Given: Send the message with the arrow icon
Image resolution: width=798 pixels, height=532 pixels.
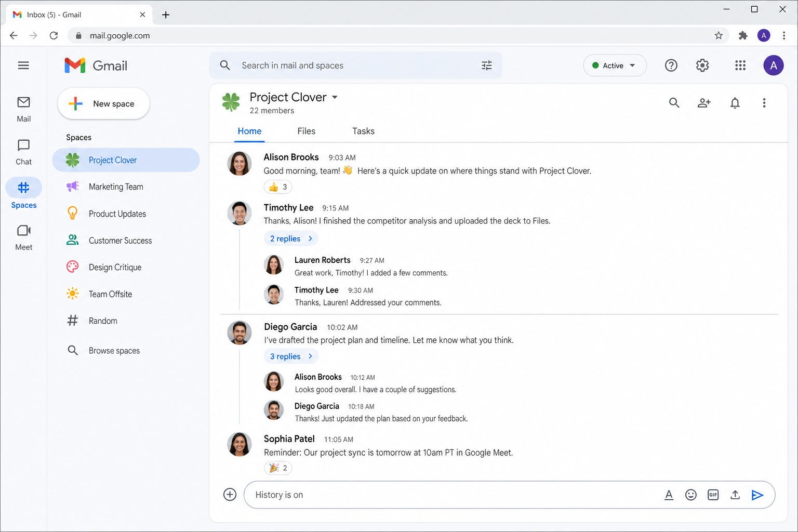Looking at the screenshot, I should pyautogui.click(x=757, y=495).
